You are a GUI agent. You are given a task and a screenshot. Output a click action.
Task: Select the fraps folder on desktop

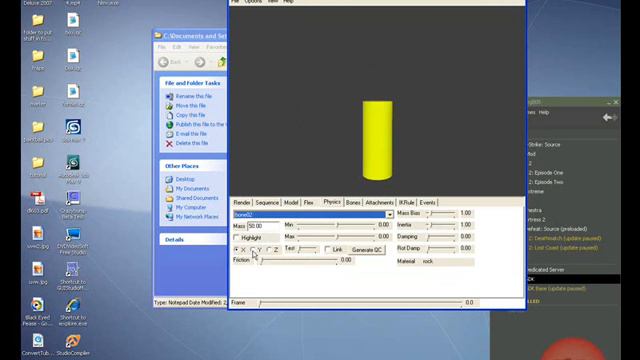[x=38, y=60]
